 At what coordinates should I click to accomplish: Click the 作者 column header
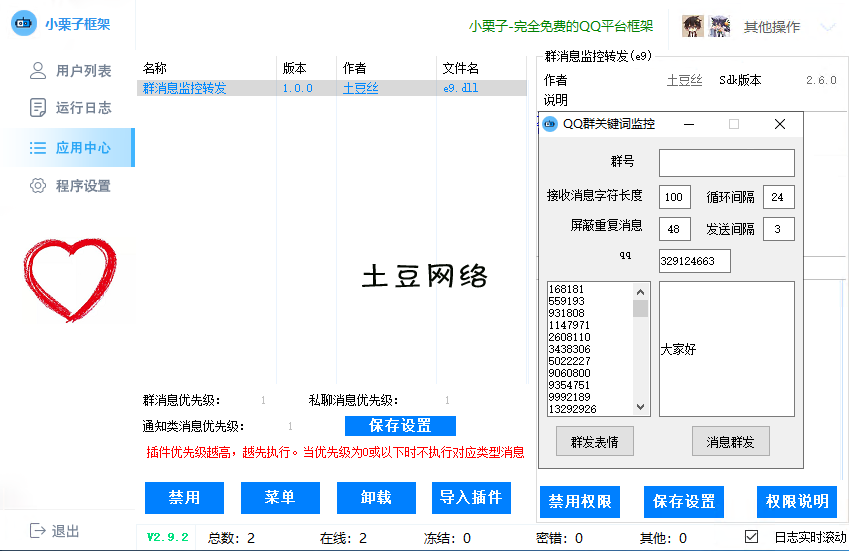click(355, 68)
